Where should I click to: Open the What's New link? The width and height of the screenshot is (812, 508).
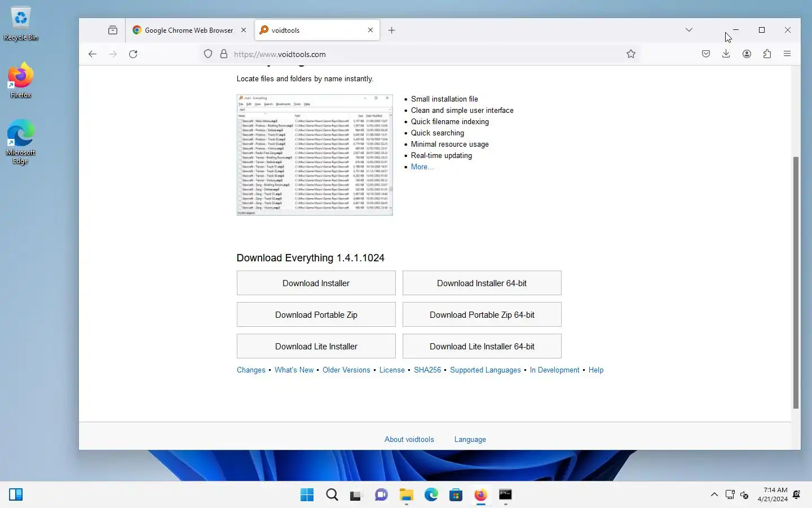click(x=294, y=370)
